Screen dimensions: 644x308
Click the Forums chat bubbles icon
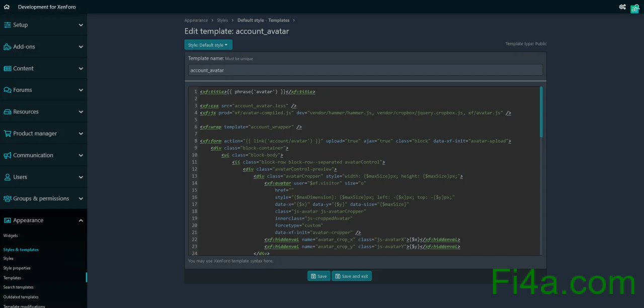(x=8, y=90)
